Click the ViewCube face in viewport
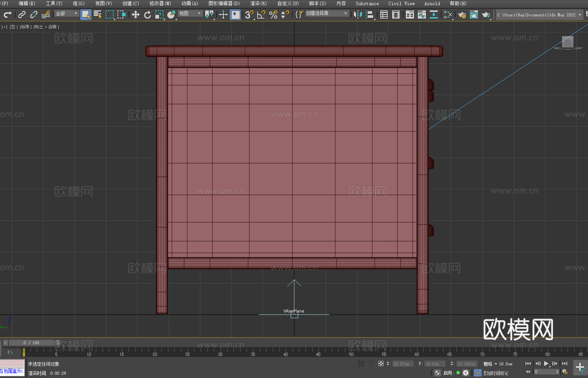This screenshot has height=378, width=588. [x=568, y=42]
